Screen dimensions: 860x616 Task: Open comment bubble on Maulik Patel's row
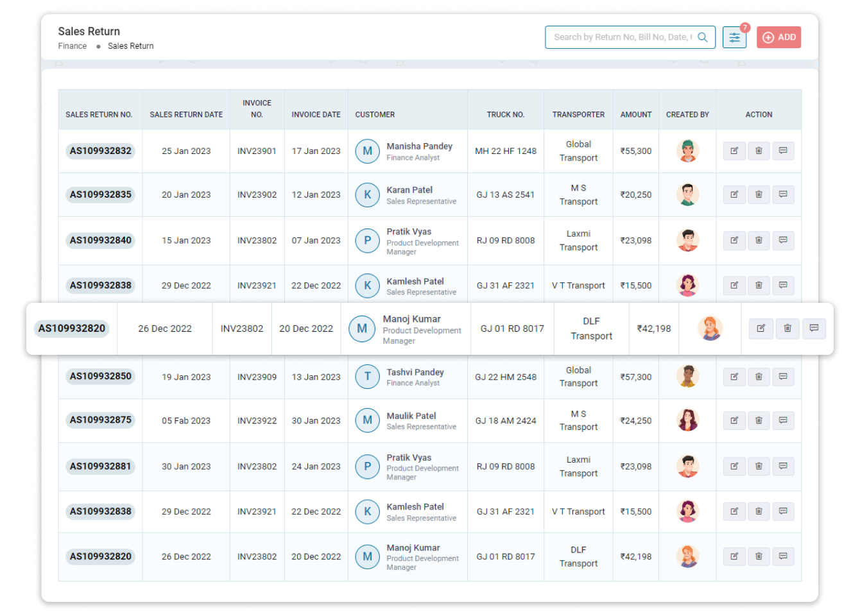[x=783, y=420]
